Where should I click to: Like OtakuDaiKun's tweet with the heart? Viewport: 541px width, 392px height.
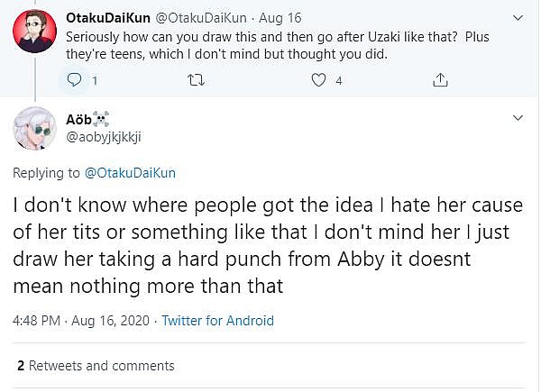pyautogui.click(x=317, y=80)
